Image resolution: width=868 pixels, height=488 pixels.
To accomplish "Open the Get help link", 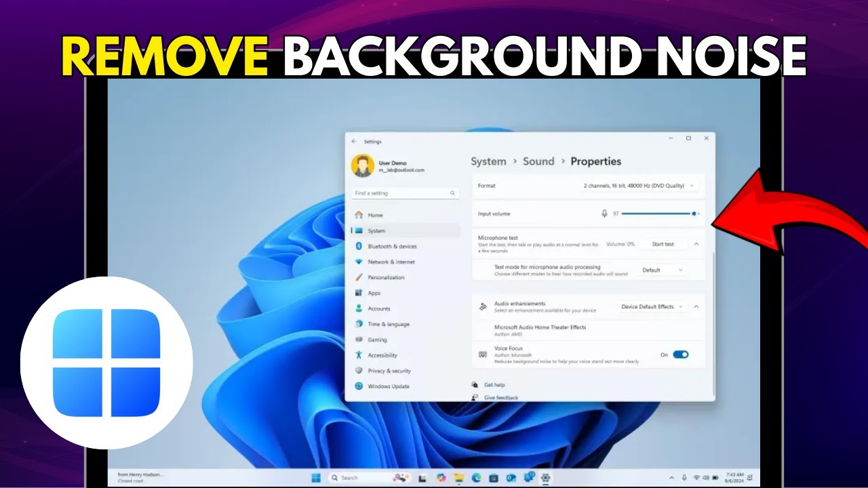I will click(494, 385).
